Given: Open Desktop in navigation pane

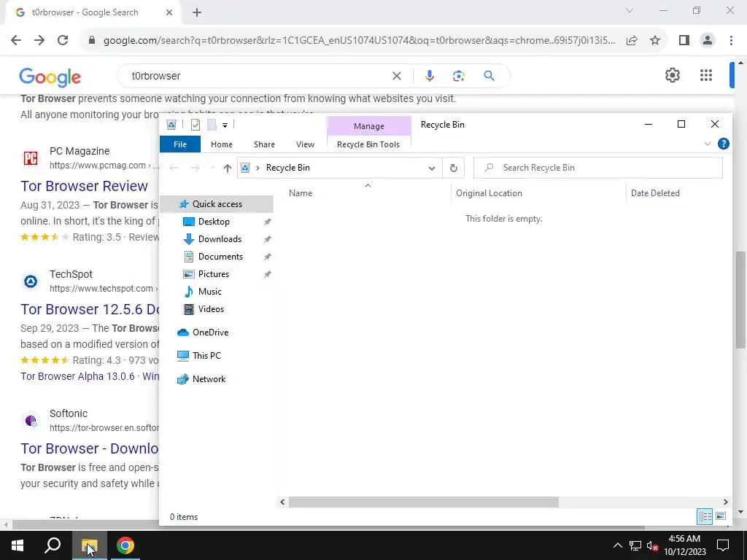Looking at the screenshot, I should tap(214, 222).
